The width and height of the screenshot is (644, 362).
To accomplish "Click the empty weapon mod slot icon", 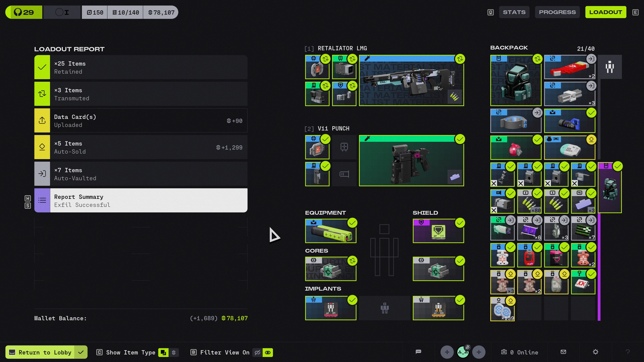I will coord(344,147).
